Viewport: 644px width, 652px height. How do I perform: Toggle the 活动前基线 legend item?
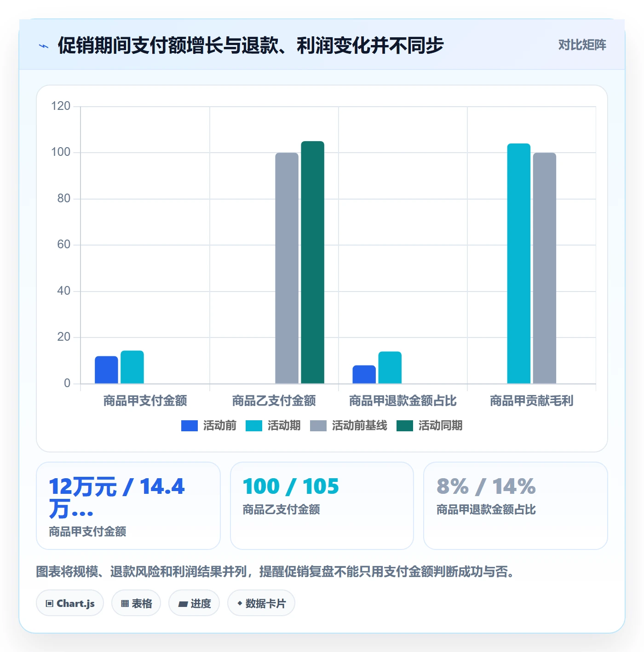pos(349,426)
